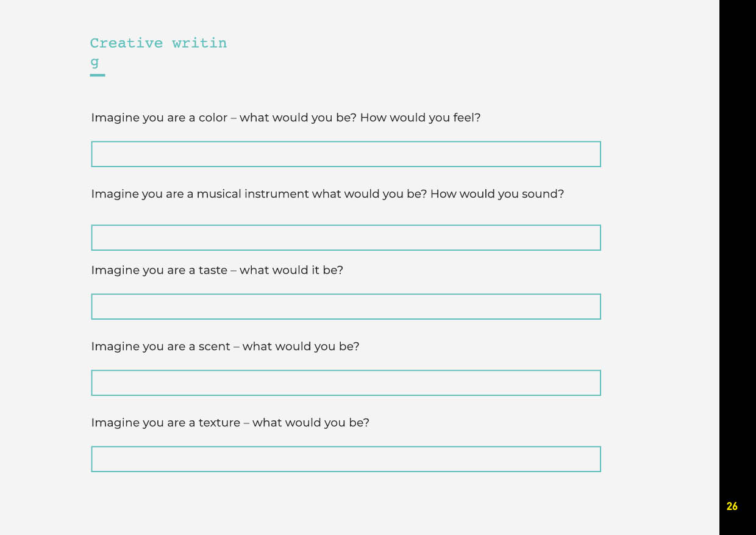Click "what would it be?" in taste question

pos(291,270)
